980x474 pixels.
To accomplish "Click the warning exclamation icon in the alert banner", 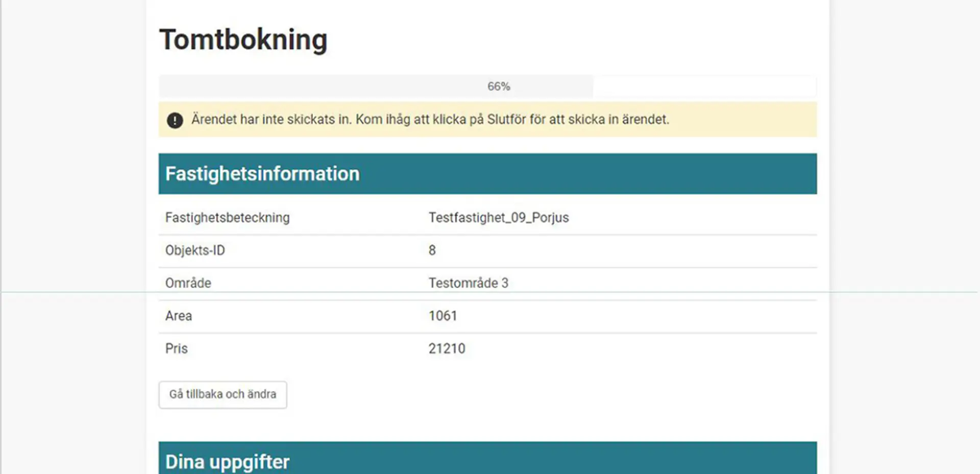I will (x=175, y=120).
